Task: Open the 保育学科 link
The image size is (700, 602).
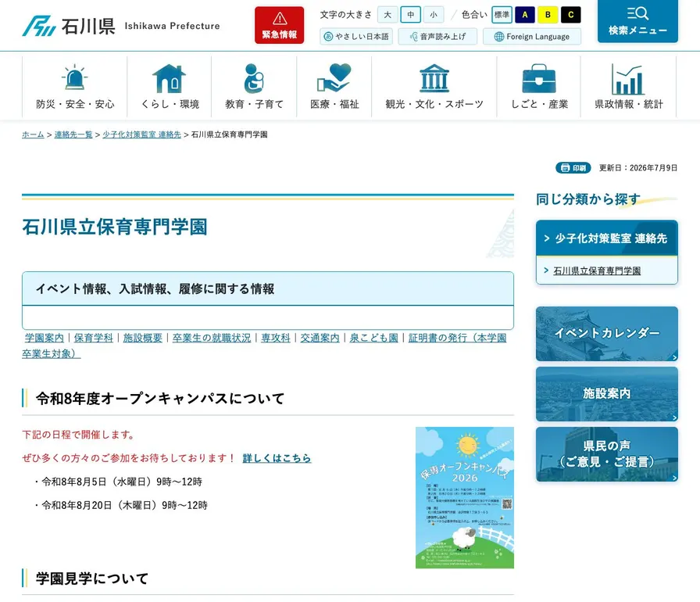Action: (93, 338)
